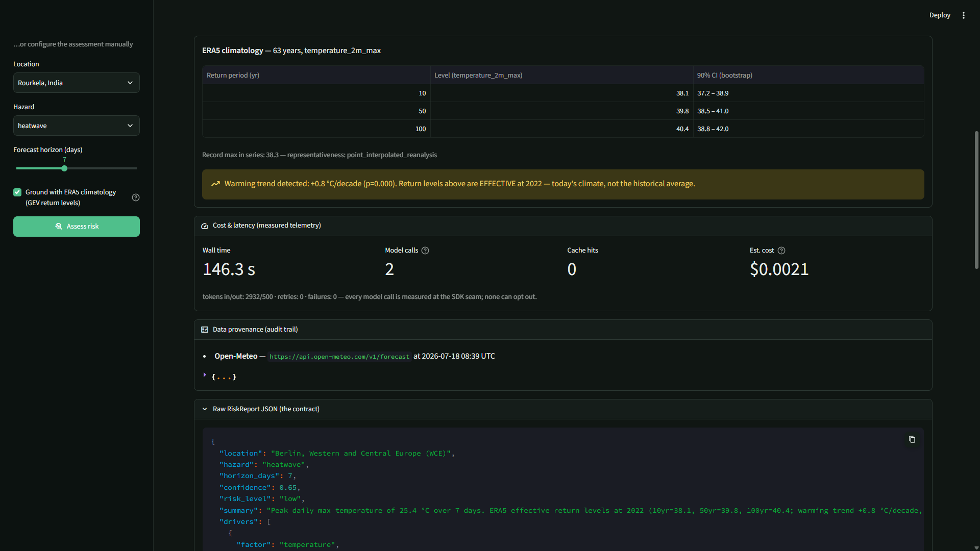Adjust the Forecast horizon slider handle
Image resolution: width=980 pixels, height=551 pixels.
coord(64,168)
